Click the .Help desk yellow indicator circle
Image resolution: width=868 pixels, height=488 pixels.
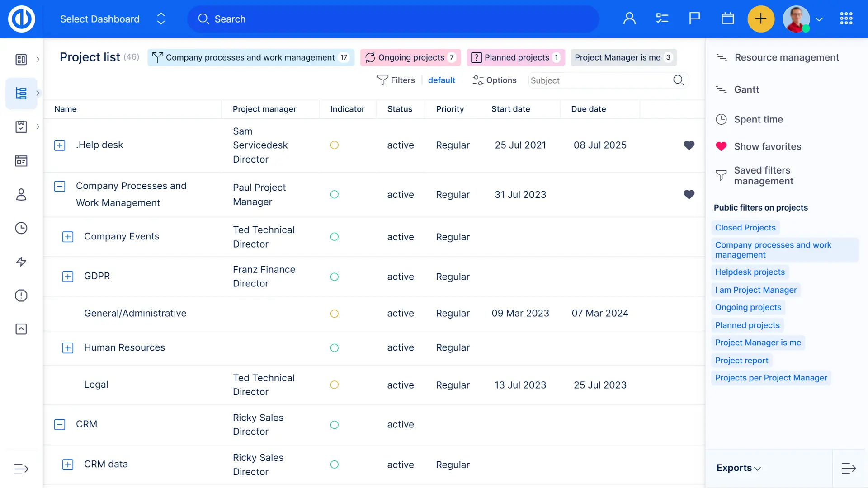334,145
